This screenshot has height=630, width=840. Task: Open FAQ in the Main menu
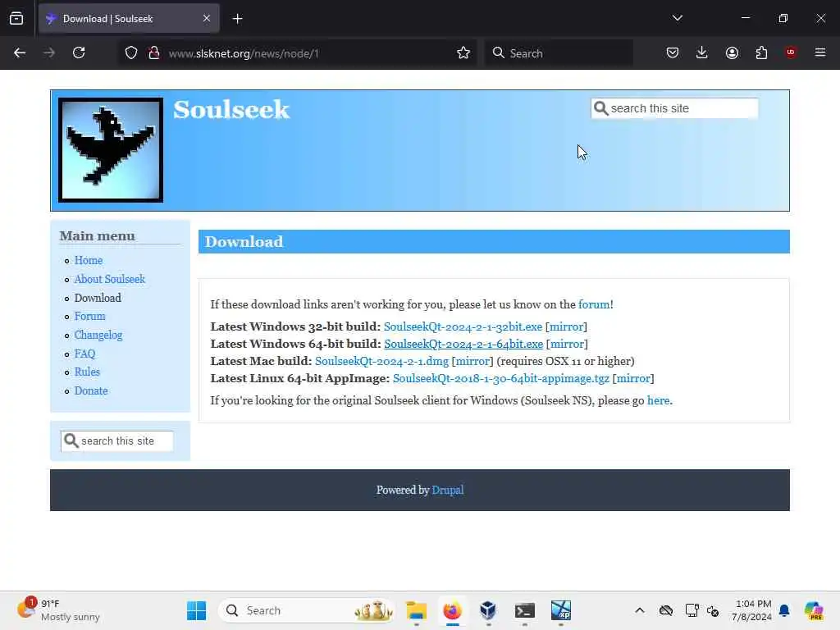click(84, 354)
